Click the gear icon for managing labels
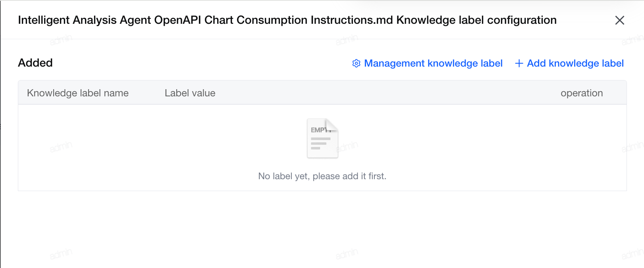This screenshot has width=644, height=268. click(356, 63)
